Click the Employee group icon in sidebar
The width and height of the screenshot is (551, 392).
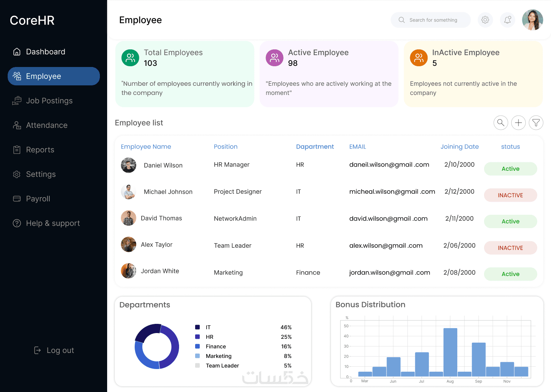click(x=17, y=76)
